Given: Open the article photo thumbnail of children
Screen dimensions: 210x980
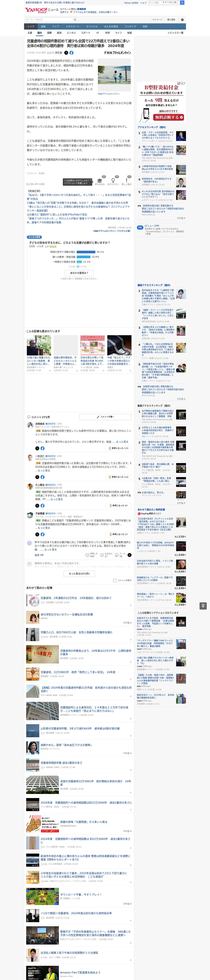Looking at the screenshot, I should (114, 75).
